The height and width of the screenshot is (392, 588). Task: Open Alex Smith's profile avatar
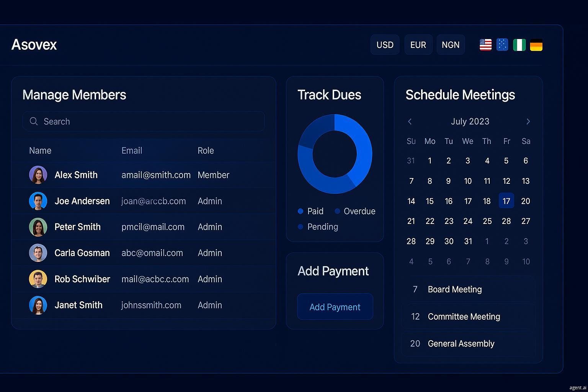click(x=38, y=175)
